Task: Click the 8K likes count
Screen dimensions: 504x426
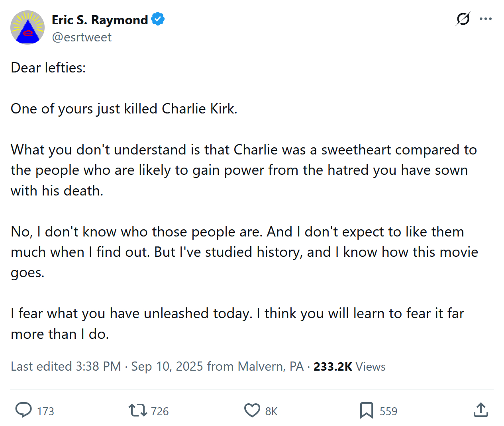Action: click(271, 411)
